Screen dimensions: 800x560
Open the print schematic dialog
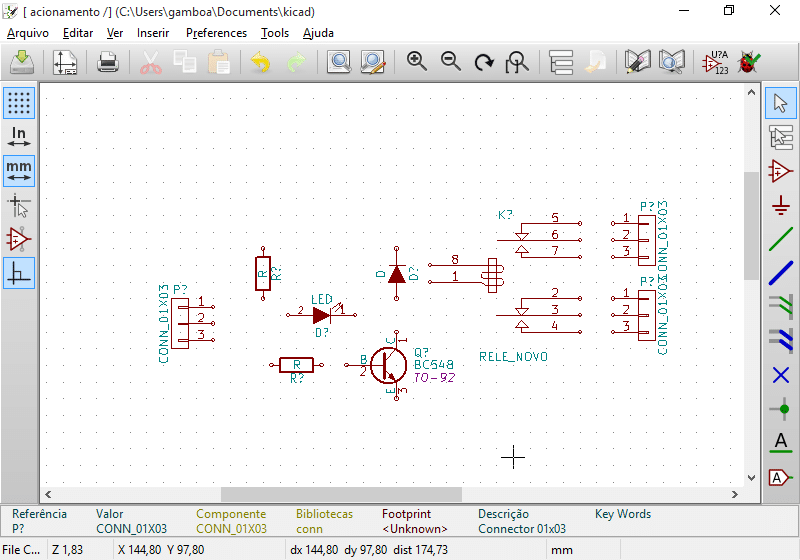(x=107, y=63)
